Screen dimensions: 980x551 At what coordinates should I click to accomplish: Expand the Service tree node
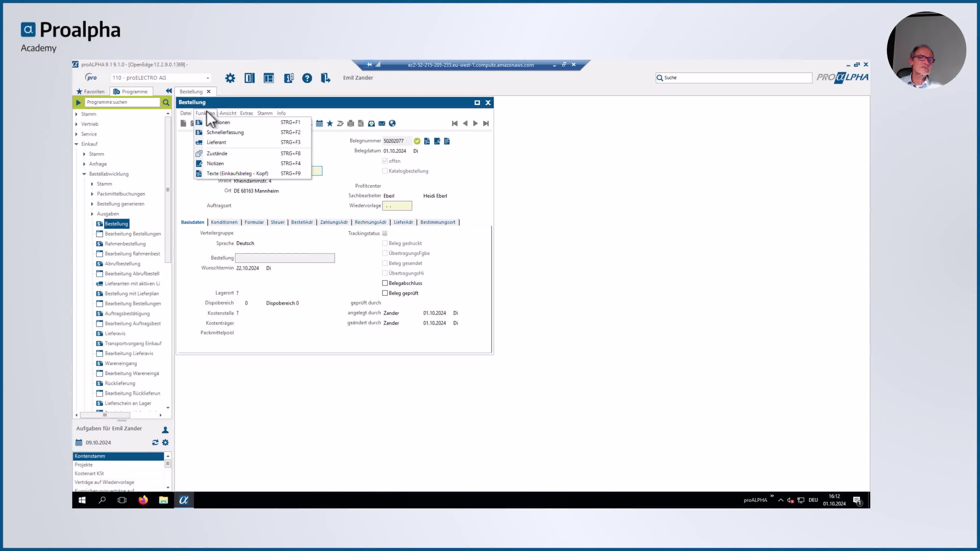coord(77,134)
